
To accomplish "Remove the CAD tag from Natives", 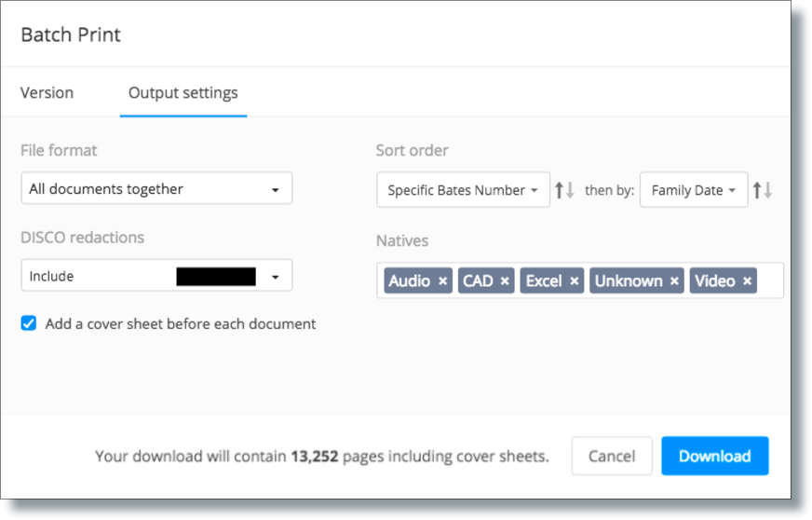I will click(x=505, y=281).
